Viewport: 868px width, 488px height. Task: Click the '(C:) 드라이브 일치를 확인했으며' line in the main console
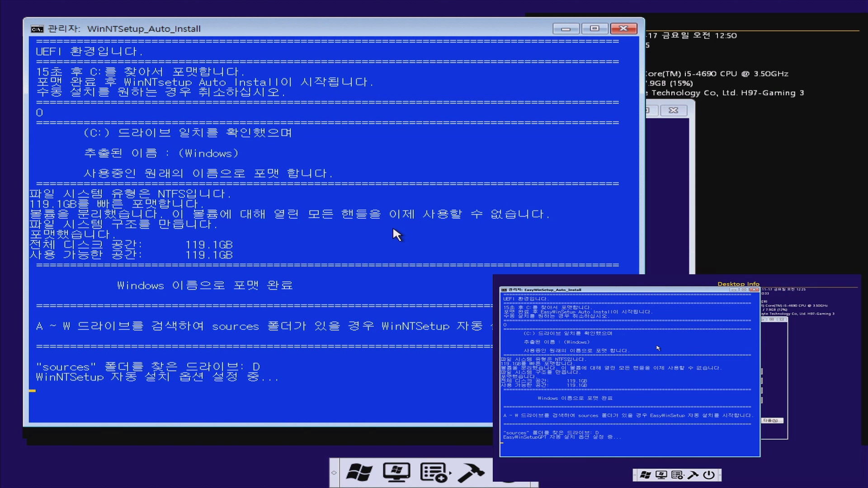click(188, 133)
